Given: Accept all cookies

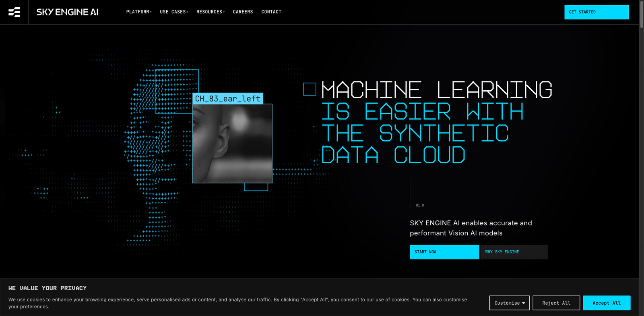Looking at the screenshot, I should 606,303.
